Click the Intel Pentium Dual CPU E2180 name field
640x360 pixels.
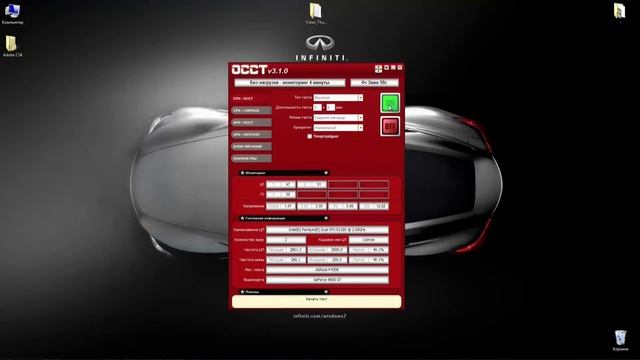pyautogui.click(x=327, y=230)
